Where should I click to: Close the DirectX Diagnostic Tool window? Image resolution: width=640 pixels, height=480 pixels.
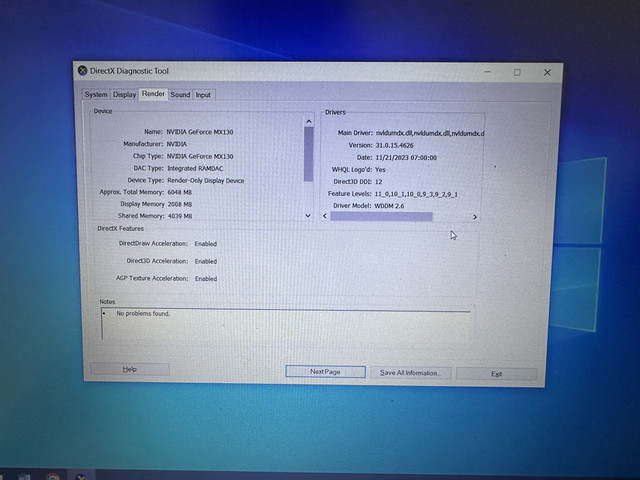(547, 73)
